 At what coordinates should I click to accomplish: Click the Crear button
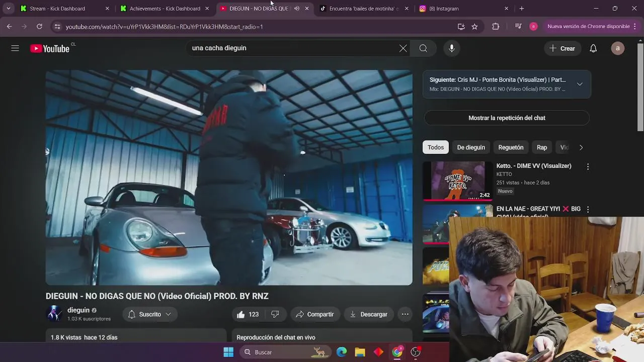pyautogui.click(x=562, y=48)
